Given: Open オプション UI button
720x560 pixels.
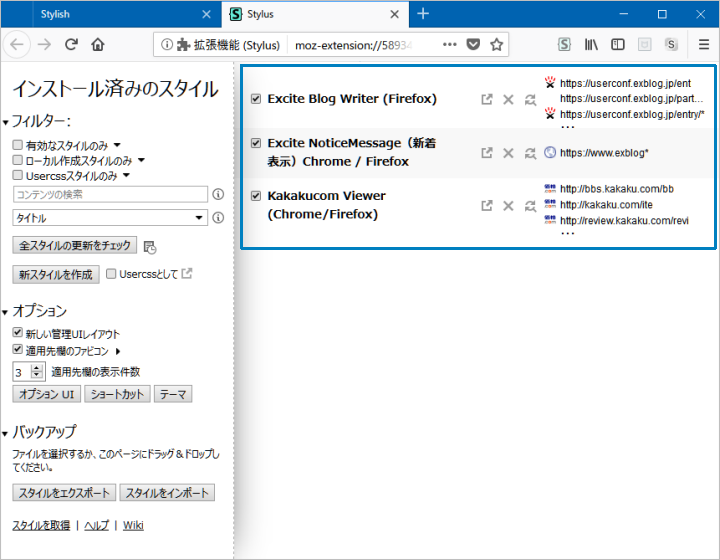Looking at the screenshot, I should tap(46, 394).
